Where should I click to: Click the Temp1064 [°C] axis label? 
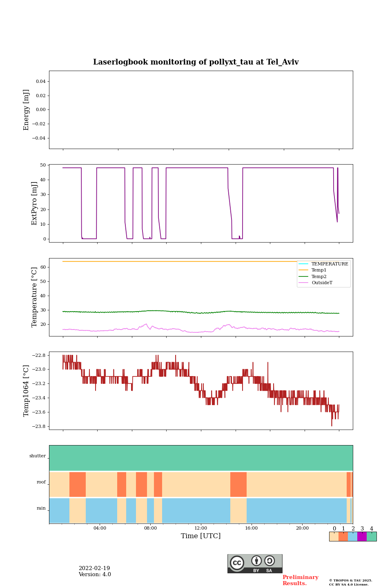point(27,391)
